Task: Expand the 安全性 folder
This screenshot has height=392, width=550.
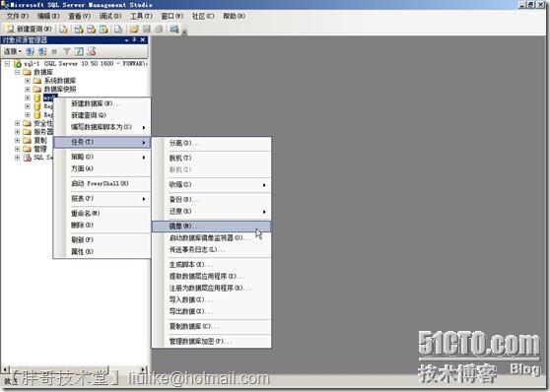Action: pyautogui.click(x=17, y=123)
